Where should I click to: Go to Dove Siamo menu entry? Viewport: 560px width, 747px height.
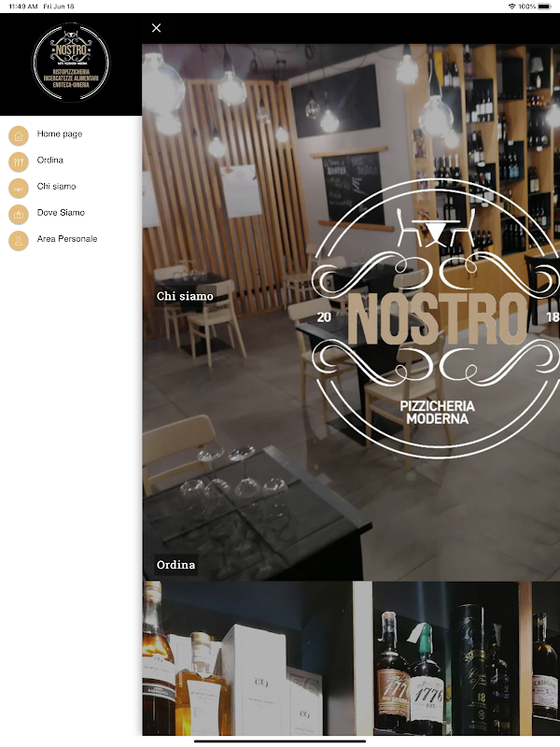[61, 213]
